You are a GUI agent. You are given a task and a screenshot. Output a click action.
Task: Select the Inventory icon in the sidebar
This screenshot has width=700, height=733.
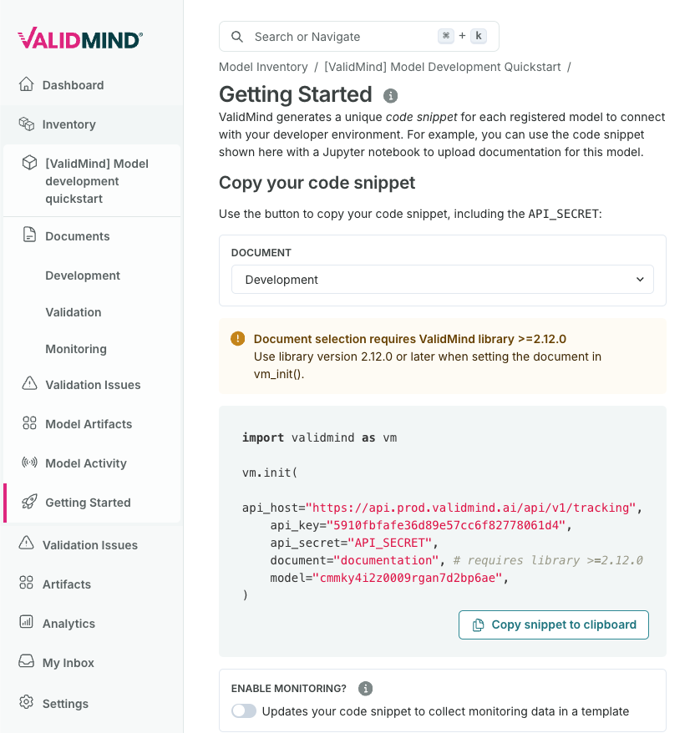coord(27,124)
